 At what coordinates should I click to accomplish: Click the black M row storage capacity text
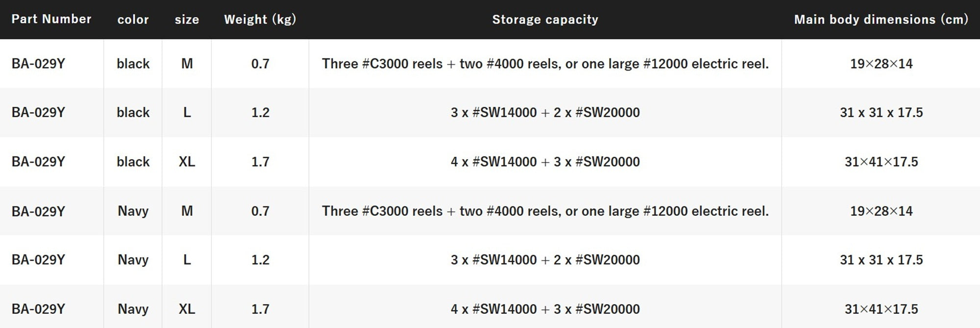tap(545, 64)
